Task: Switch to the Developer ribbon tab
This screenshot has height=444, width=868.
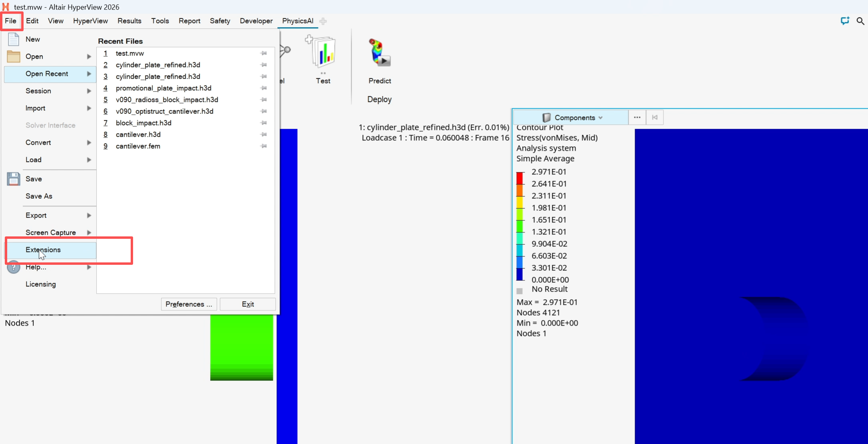Action: pyautogui.click(x=256, y=21)
